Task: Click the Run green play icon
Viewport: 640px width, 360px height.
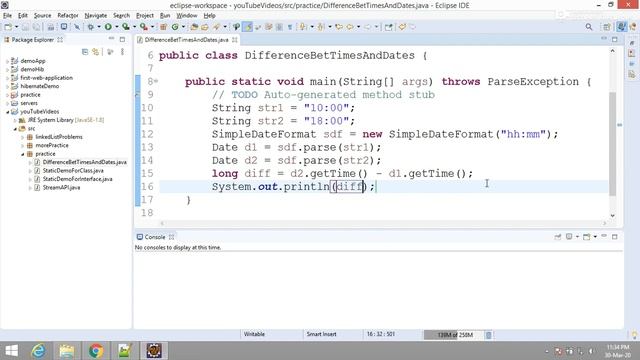Action: click(108, 27)
